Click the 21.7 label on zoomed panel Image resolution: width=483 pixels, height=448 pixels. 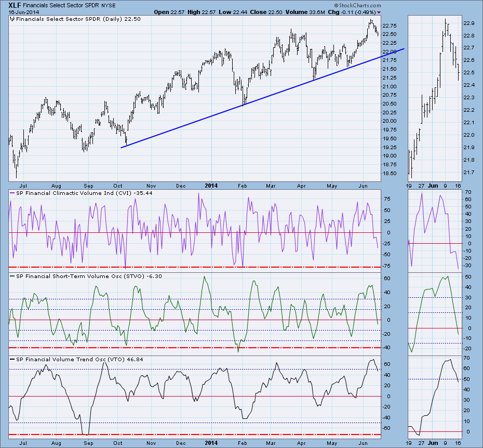tap(468, 173)
